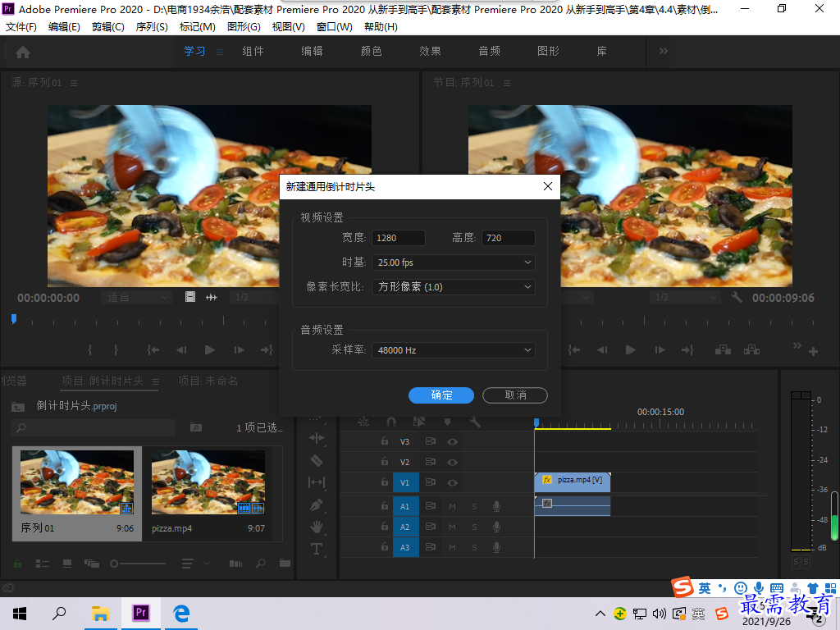Open the Source panel menu next to 序列01

pos(74,83)
